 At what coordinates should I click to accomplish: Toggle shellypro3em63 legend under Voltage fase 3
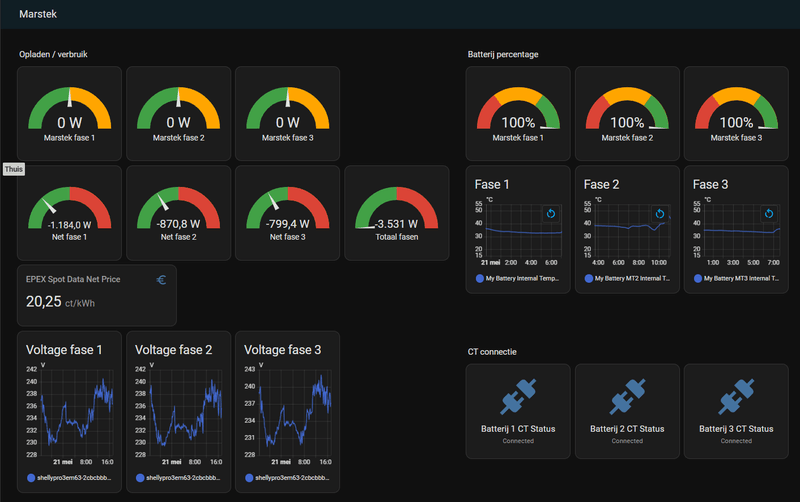pos(287,478)
